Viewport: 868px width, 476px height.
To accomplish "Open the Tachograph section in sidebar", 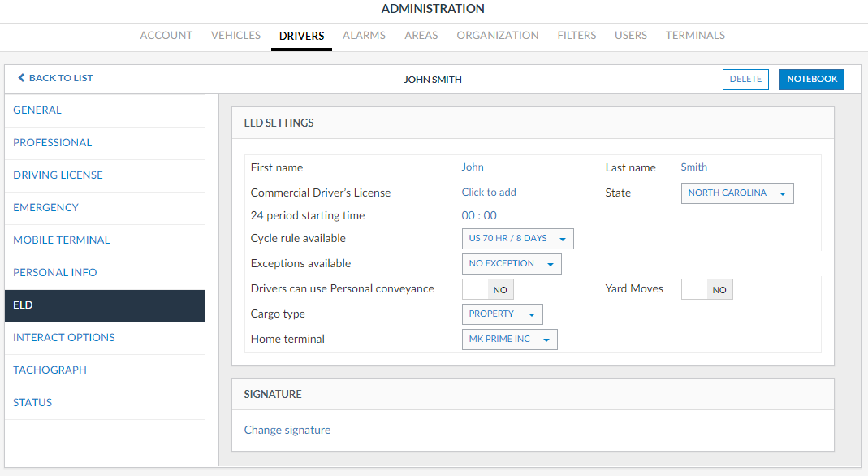I will pyautogui.click(x=50, y=370).
